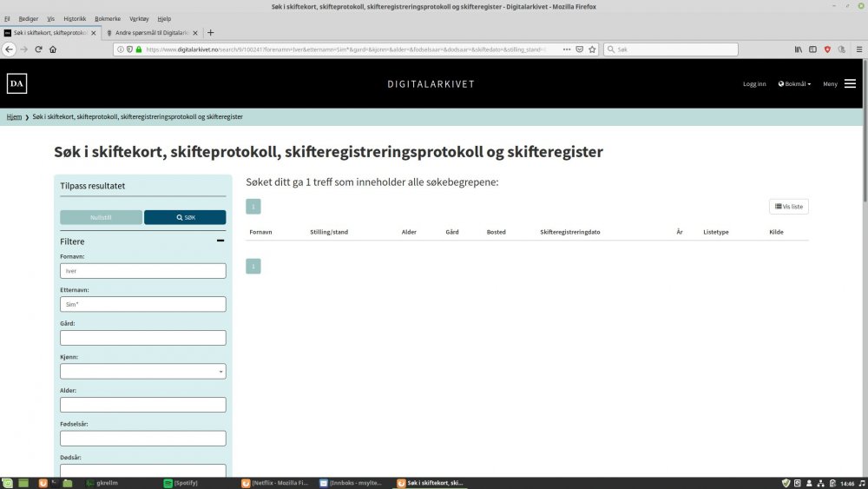Click the SØK button
Screen dimensions: 868x489
tap(185, 217)
